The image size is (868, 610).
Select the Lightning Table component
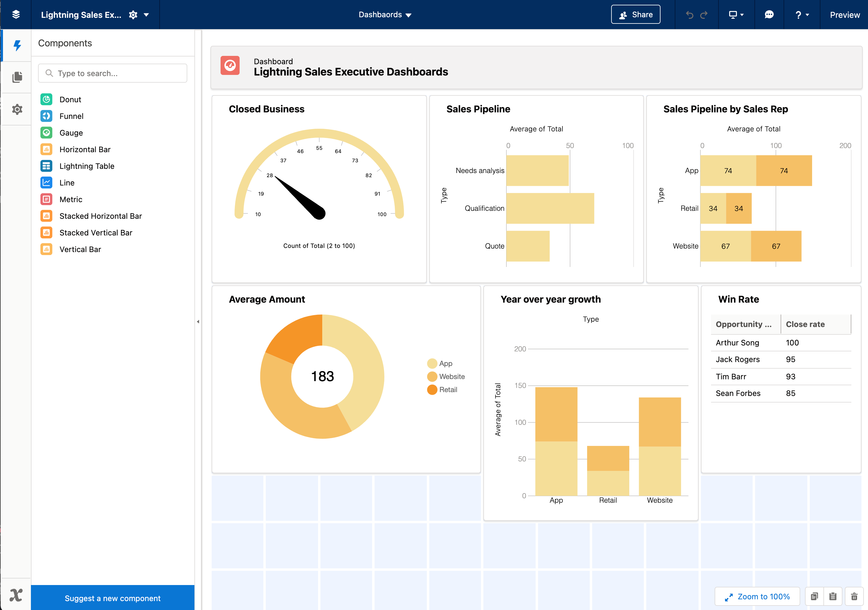coord(87,166)
